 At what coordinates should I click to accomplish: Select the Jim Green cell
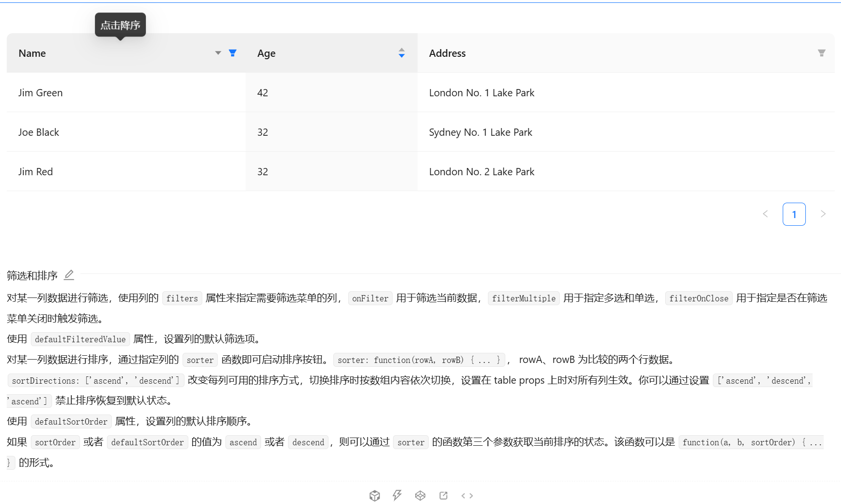point(126,92)
